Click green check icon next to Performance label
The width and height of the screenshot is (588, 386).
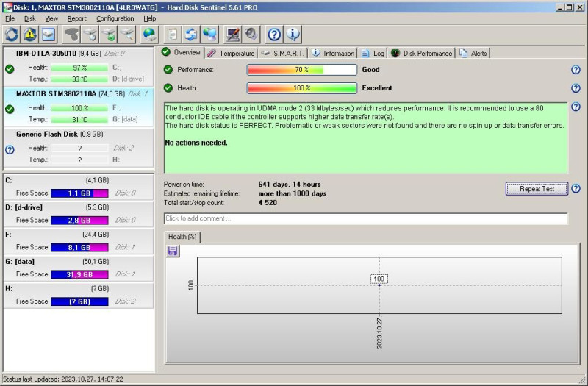[168, 69]
